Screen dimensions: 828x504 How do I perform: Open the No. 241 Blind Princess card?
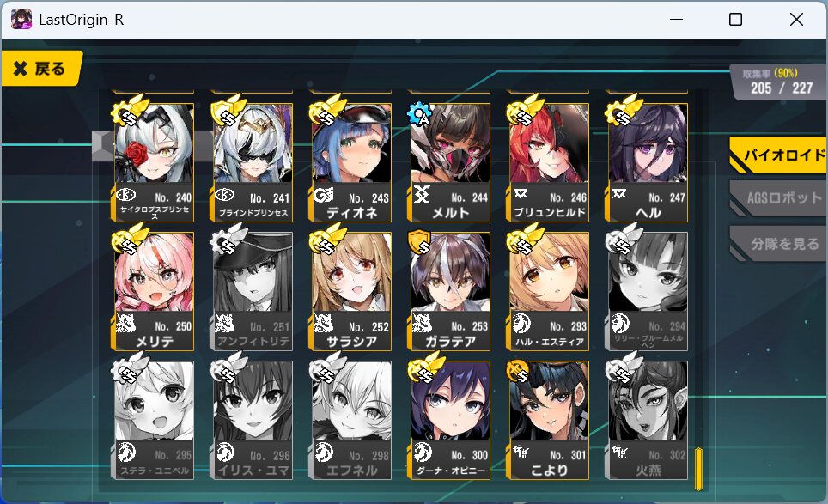tap(253, 162)
